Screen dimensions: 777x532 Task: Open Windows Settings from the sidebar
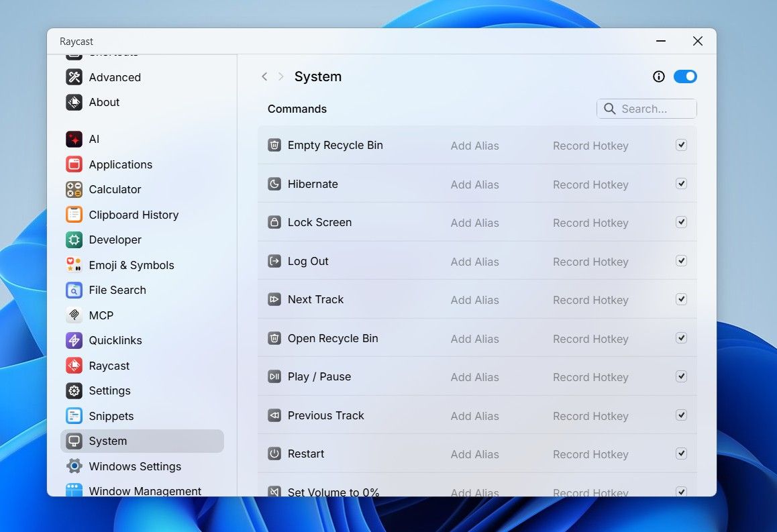pyautogui.click(x=135, y=466)
